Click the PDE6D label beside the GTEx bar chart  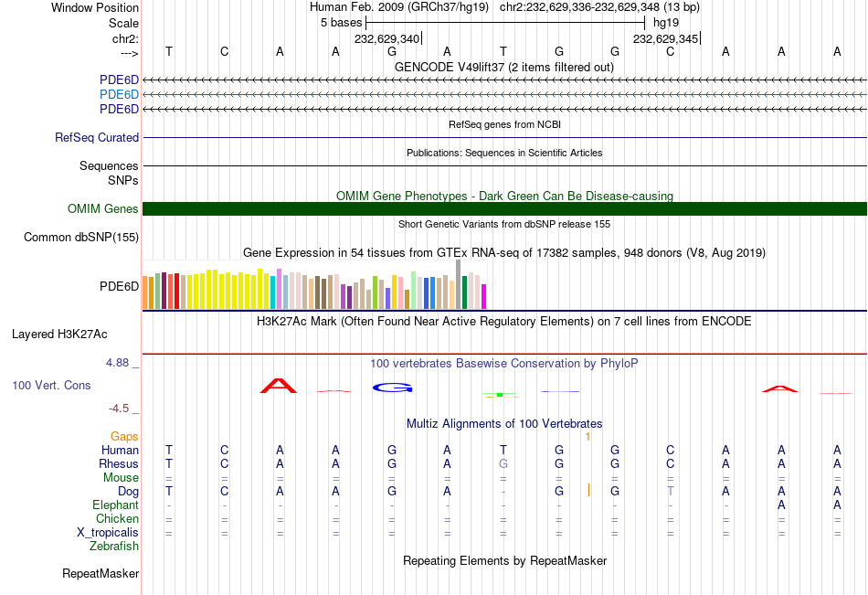click(x=119, y=286)
